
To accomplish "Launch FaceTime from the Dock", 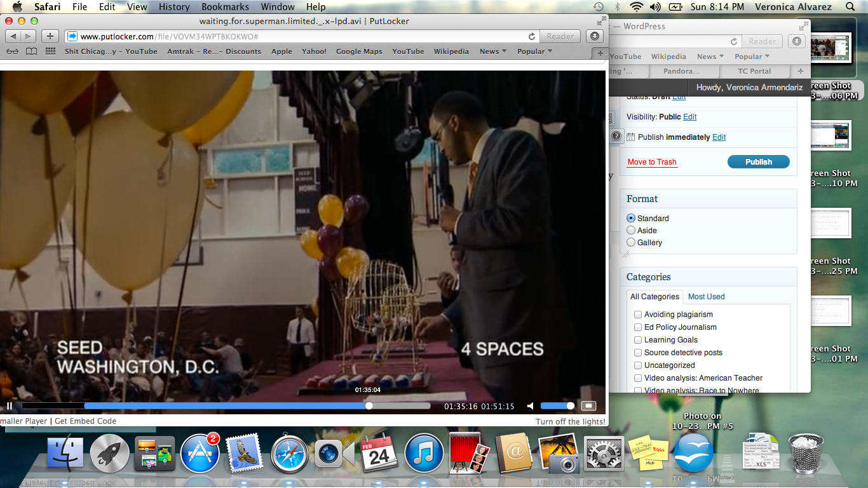I will coord(334,454).
